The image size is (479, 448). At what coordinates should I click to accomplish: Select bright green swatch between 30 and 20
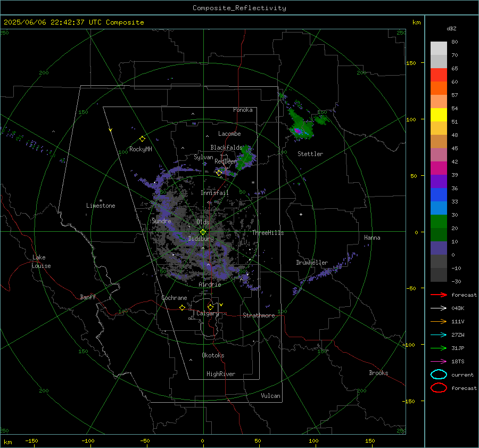[x=439, y=222]
